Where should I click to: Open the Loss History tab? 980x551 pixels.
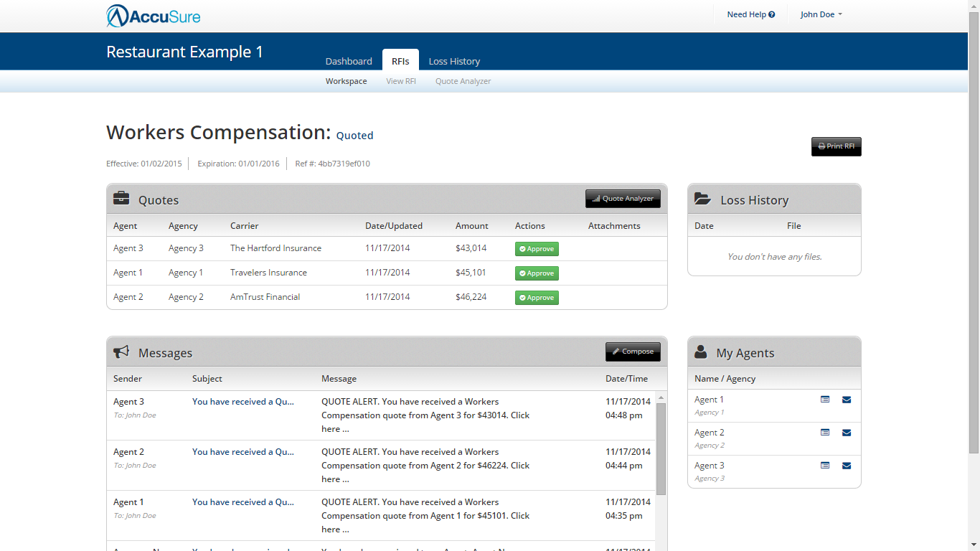tap(454, 61)
